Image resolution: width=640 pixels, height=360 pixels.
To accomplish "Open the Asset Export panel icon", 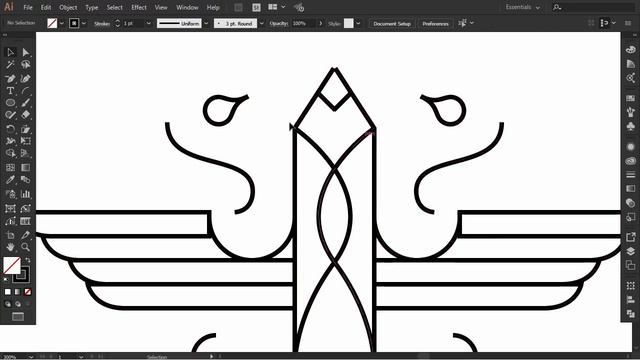I will [x=631, y=237].
